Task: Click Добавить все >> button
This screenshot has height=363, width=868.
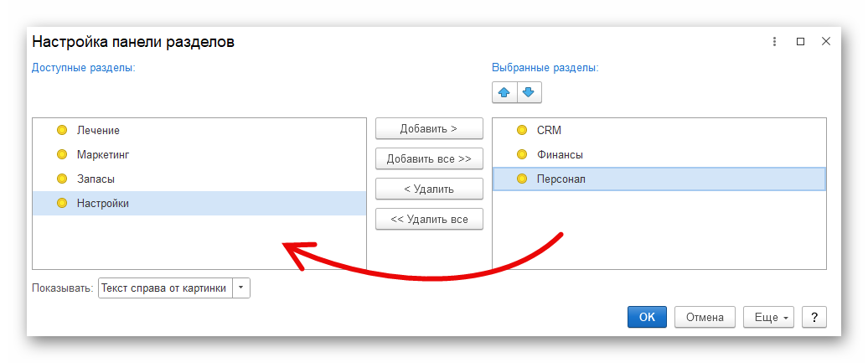Action: pyautogui.click(x=429, y=158)
